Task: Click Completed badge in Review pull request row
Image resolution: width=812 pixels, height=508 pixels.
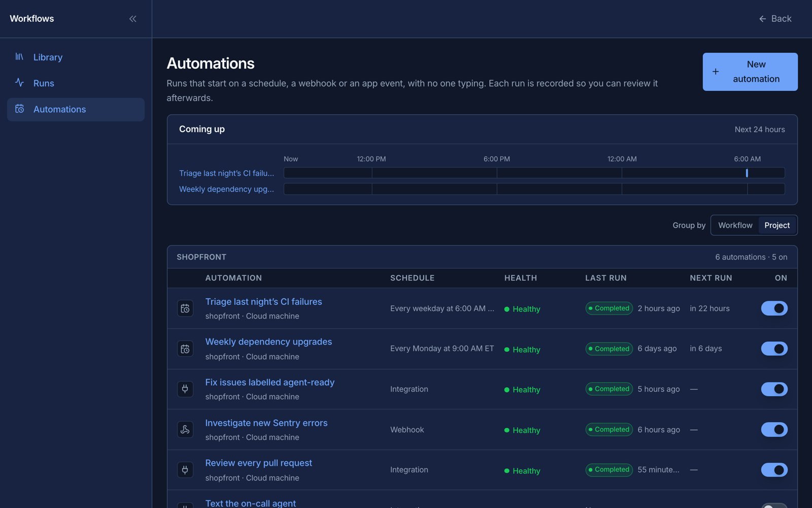Action: click(x=609, y=470)
